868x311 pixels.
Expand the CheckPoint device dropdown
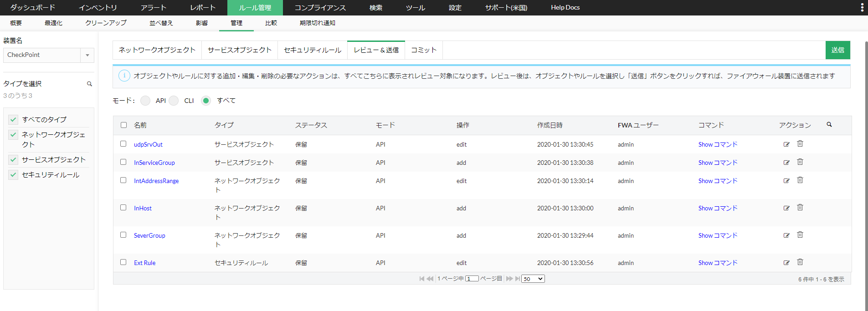click(x=87, y=55)
